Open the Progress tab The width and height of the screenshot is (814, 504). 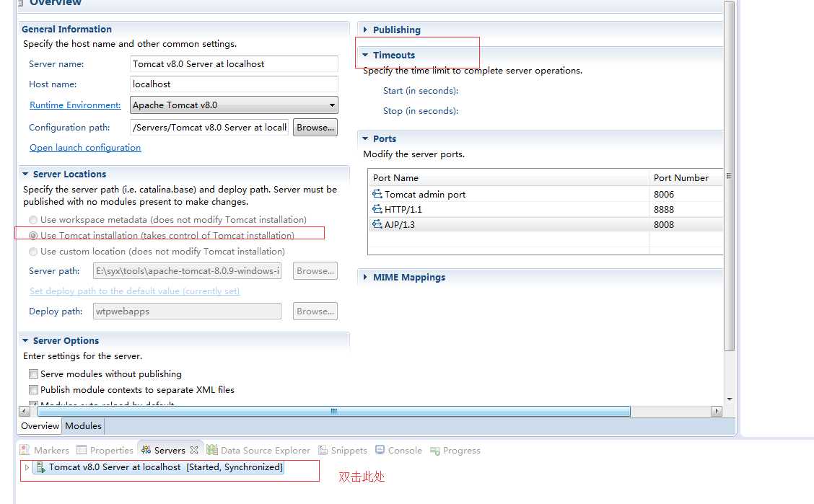[455, 451]
